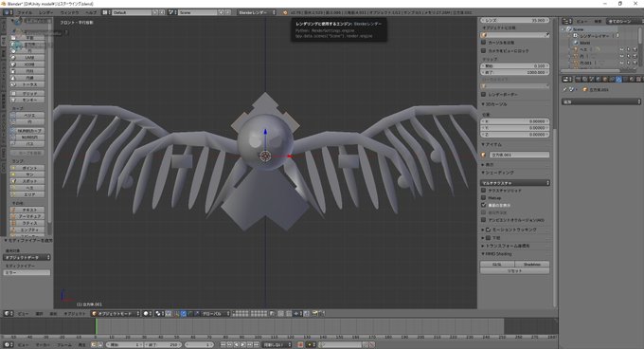This screenshot has width=644, height=349.
Task: Add a NURBS curve (NURBSカーブ)
Action: [27, 131]
